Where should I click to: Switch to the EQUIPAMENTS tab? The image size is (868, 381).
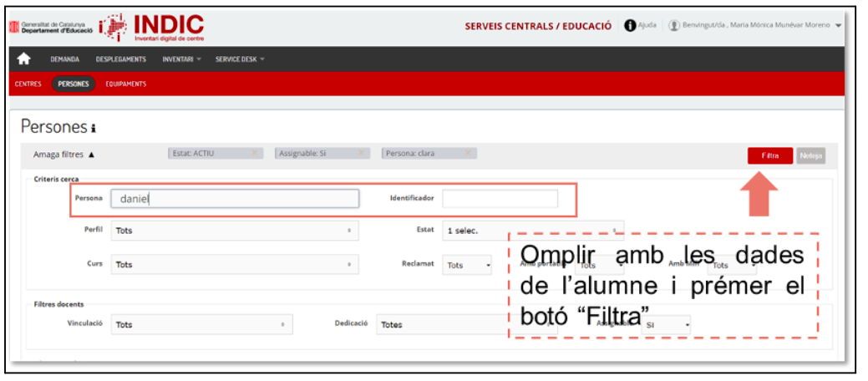(126, 84)
